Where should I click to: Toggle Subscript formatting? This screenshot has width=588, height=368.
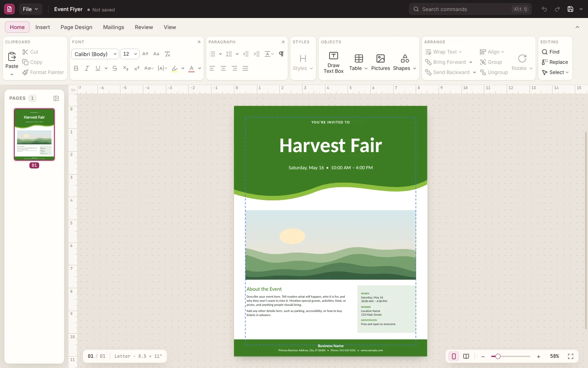(126, 68)
